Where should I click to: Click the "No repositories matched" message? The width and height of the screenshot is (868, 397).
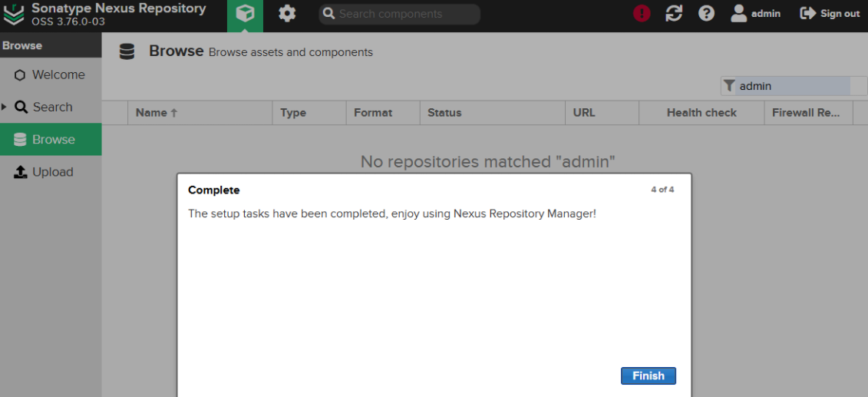click(487, 162)
